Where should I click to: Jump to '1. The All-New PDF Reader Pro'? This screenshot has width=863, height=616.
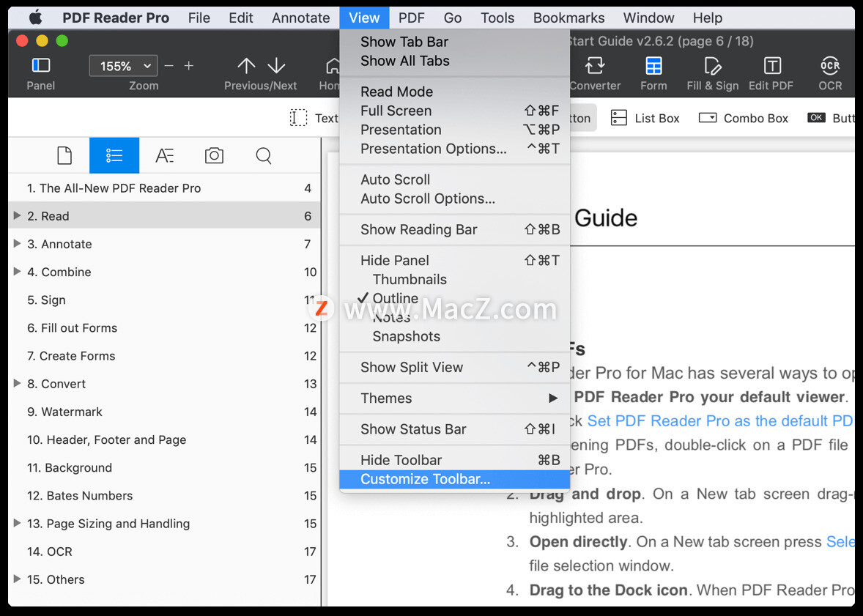click(x=164, y=188)
